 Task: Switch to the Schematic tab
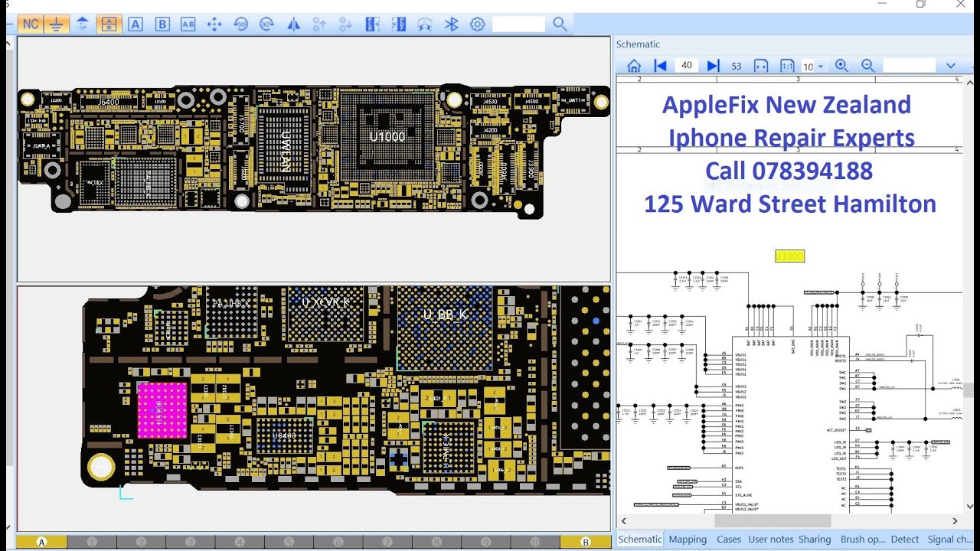pos(640,539)
